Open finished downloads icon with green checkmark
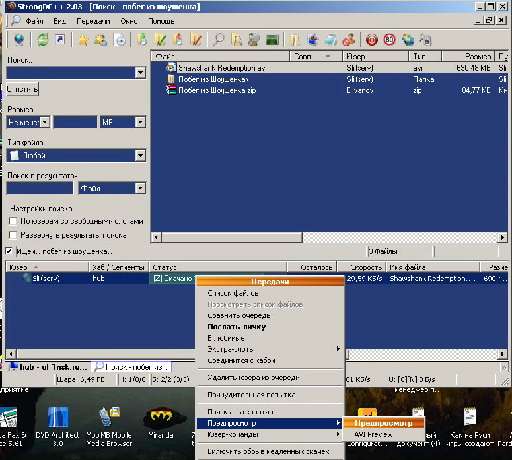The image size is (512, 460). click(x=160, y=40)
